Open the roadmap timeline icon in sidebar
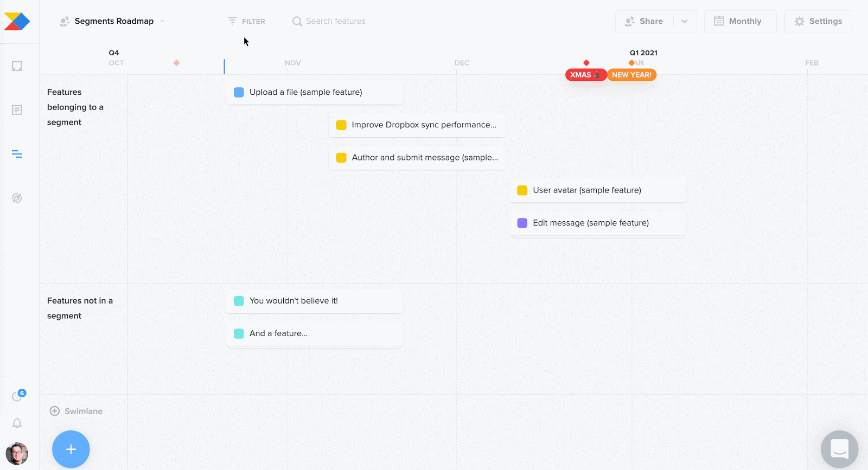Screen dimensions: 868x470 click(x=17, y=154)
